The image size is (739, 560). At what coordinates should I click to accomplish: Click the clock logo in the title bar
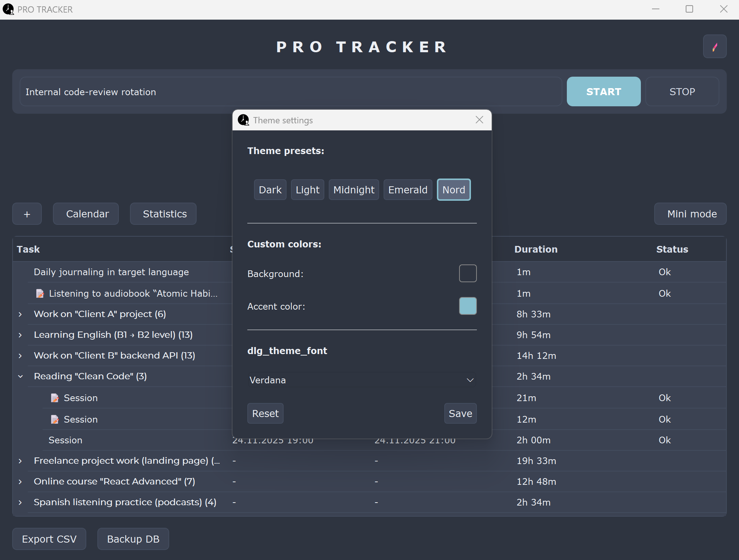[9, 9]
